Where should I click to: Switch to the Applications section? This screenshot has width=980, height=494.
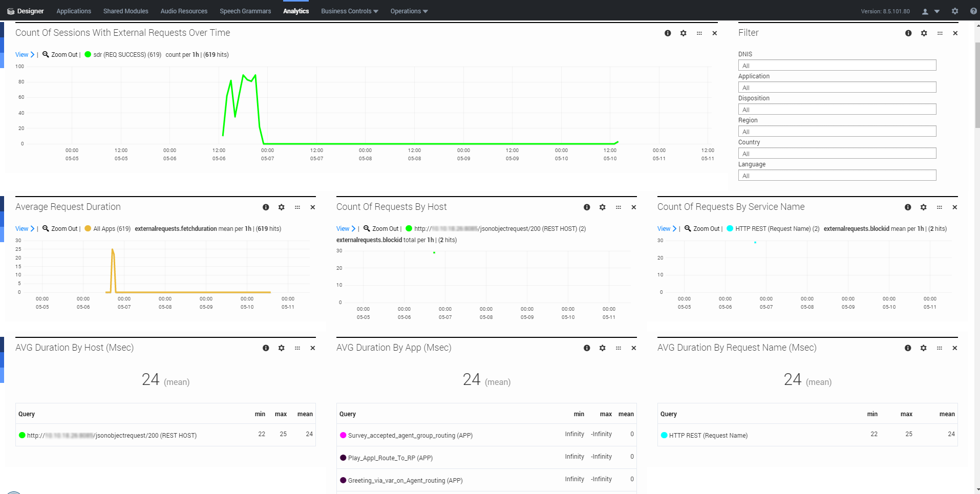pyautogui.click(x=73, y=11)
